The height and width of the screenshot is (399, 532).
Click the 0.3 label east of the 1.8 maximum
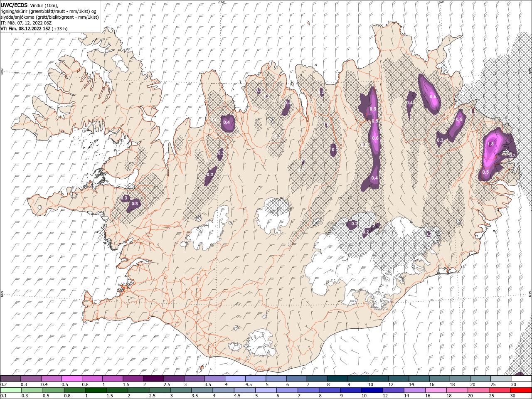click(x=512, y=155)
